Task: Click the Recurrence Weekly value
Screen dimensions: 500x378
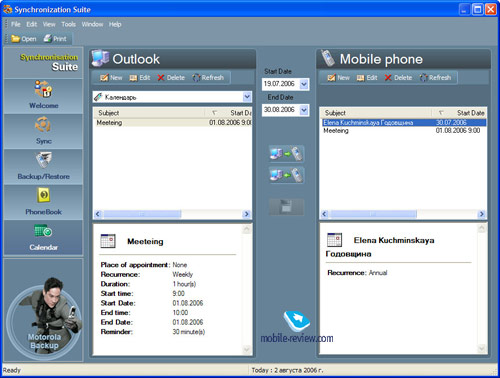Action: pyautogui.click(x=182, y=274)
